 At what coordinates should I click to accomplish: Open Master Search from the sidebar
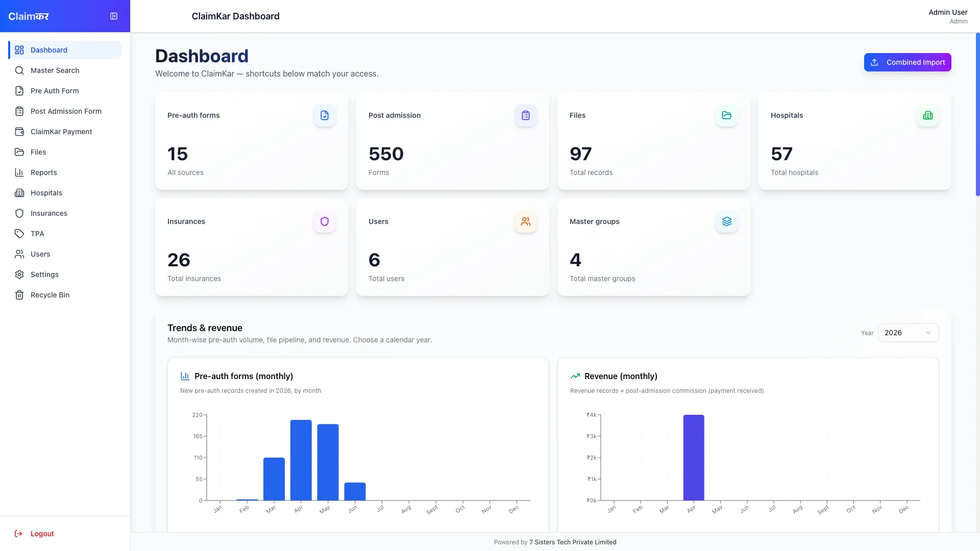point(65,70)
